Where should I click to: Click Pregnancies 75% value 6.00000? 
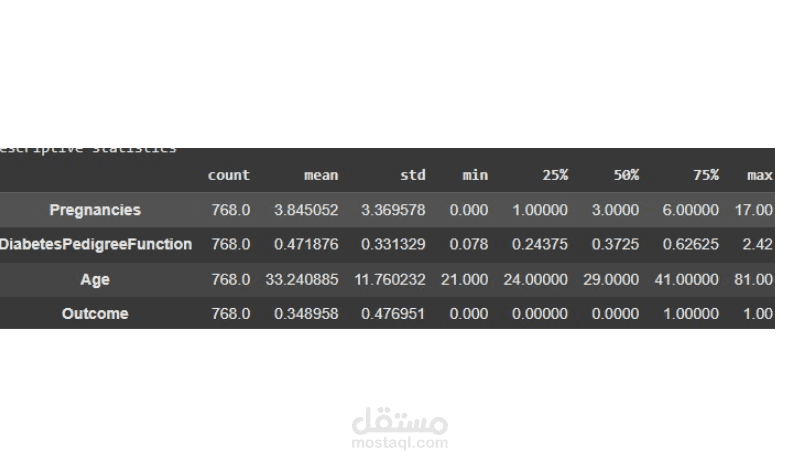coord(690,210)
